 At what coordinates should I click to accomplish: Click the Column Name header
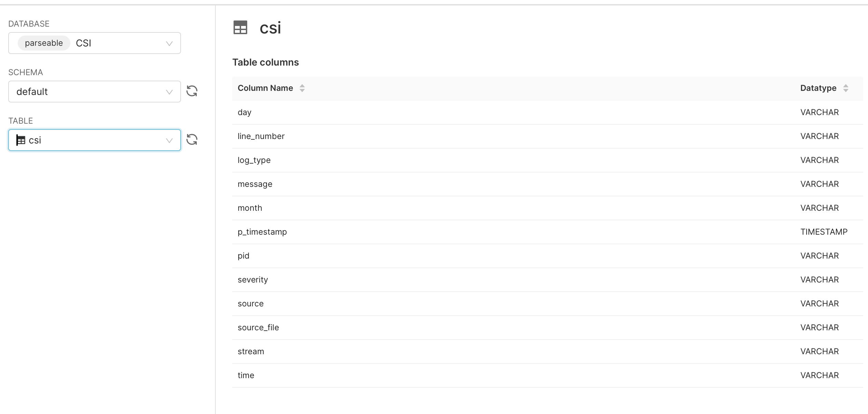[x=265, y=88]
